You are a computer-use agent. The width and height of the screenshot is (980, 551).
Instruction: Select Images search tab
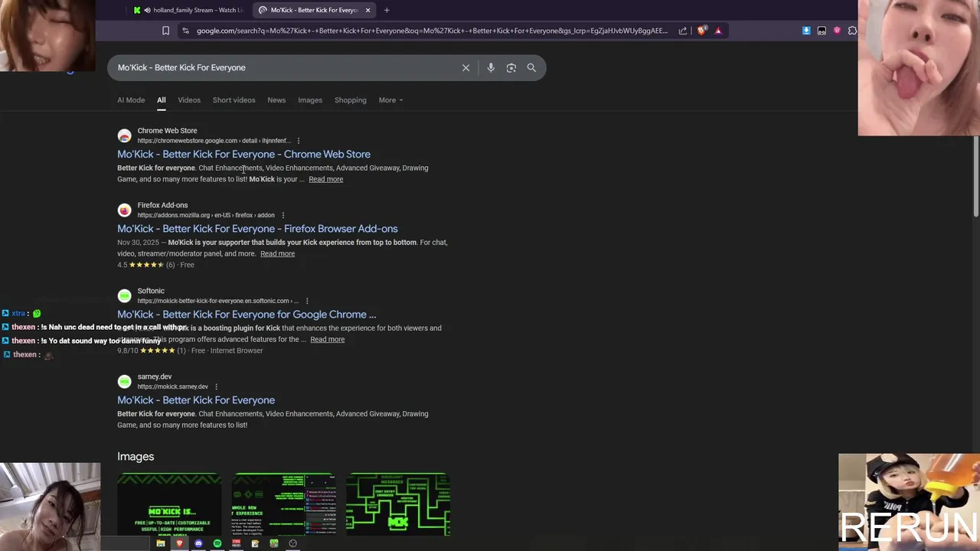[x=310, y=100]
